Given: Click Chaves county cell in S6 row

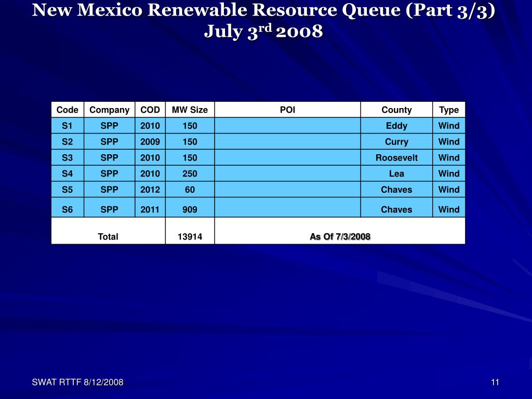Looking at the screenshot, I should [396, 207].
